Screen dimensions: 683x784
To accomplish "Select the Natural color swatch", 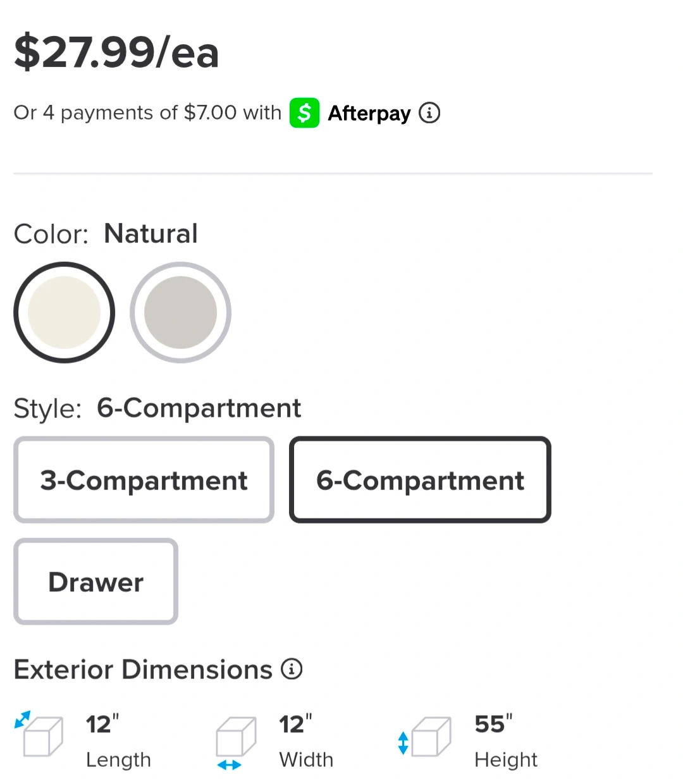I will [64, 312].
